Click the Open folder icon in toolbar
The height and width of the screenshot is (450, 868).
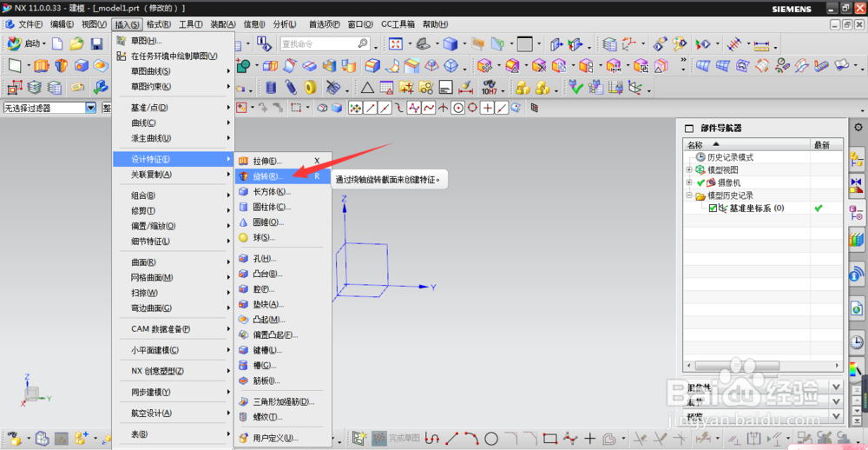(76, 43)
